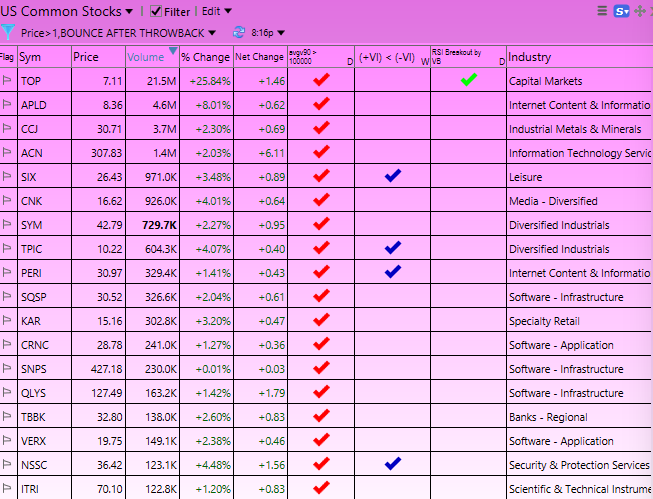Click the +25.84% change cell
The height and width of the screenshot is (499, 653).
206,81
